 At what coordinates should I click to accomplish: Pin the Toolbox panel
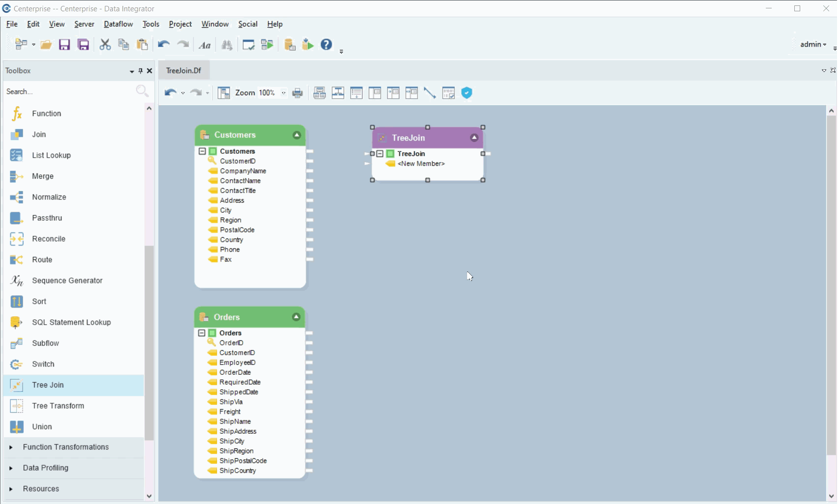pyautogui.click(x=140, y=71)
